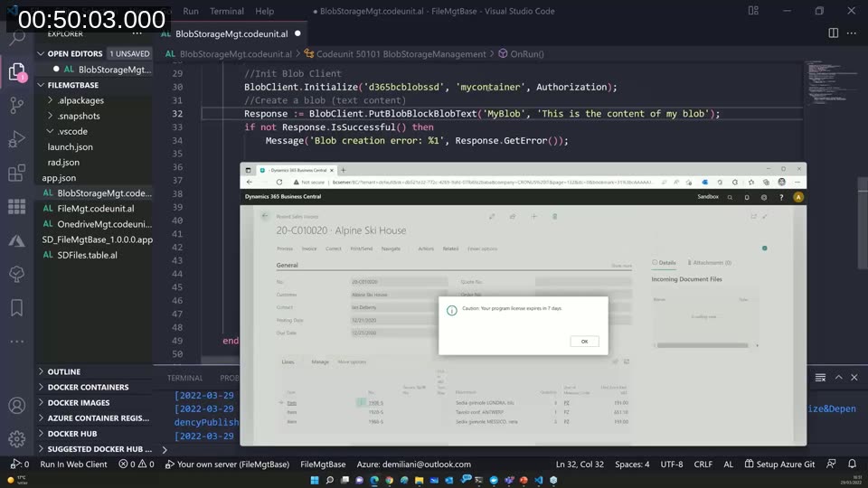Open notifications bell in status bar
The height and width of the screenshot is (488, 868).
852,464
